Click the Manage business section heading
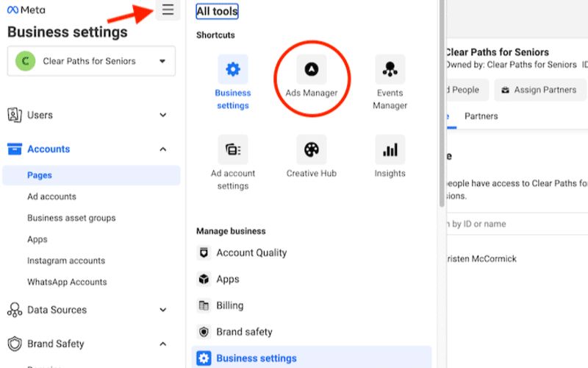This screenshot has width=588, height=368. [231, 231]
